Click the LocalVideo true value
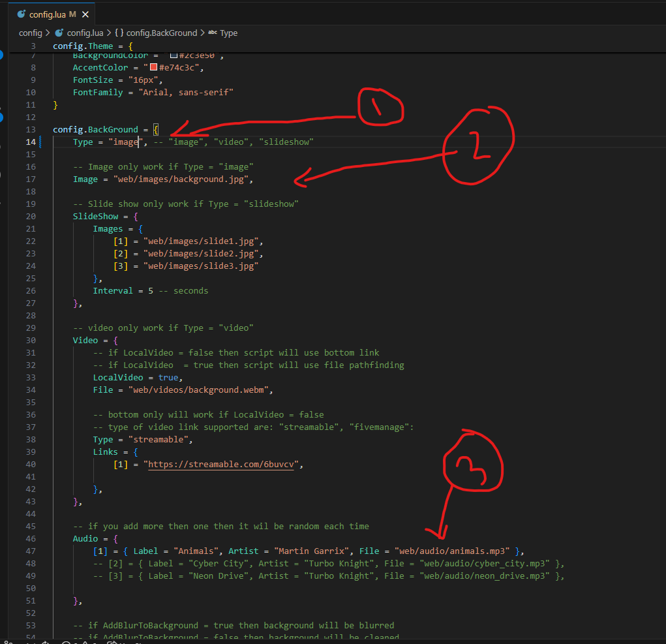The height and width of the screenshot is (644, 666). click(x=167, y=378)
